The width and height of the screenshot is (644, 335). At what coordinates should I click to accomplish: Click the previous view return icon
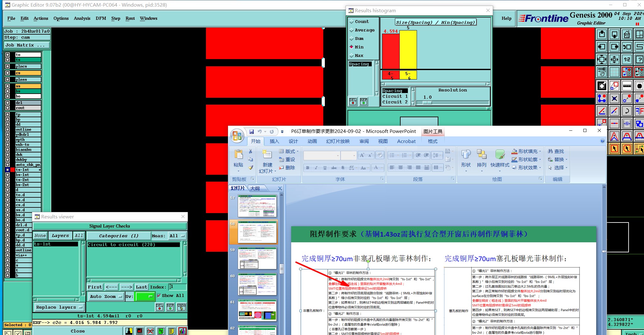point(627,47)
